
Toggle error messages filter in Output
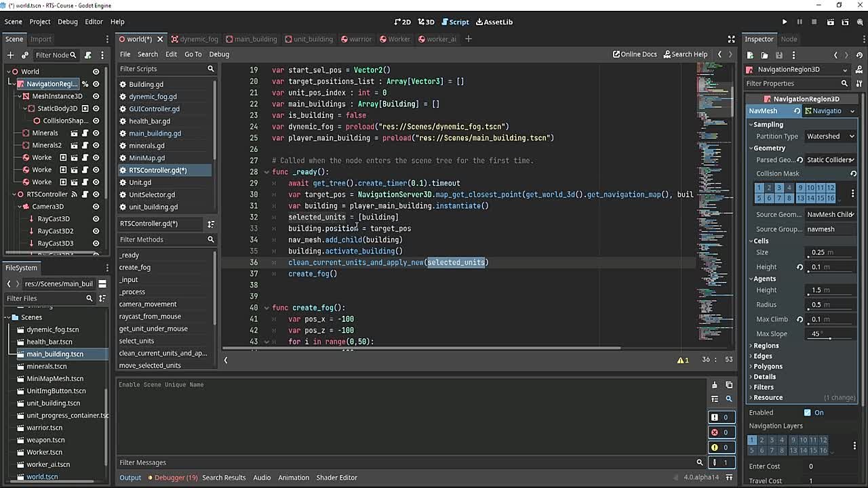point(720,432)
